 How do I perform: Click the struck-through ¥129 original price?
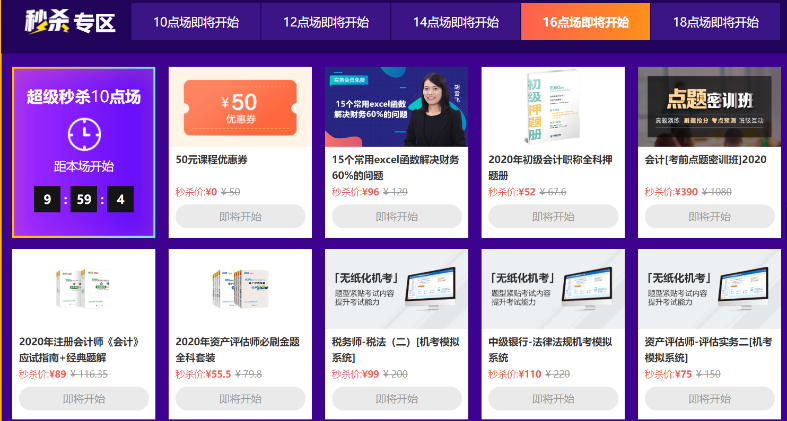[396, 192]
